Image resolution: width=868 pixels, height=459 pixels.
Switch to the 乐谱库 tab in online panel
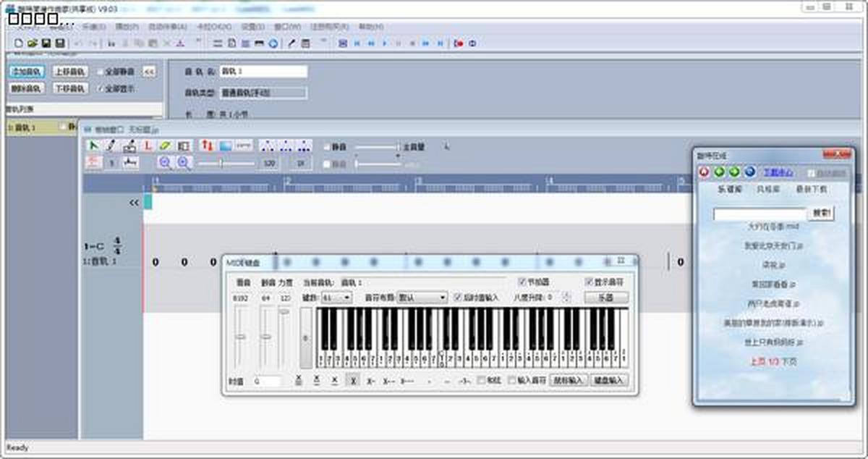(729, 189)
